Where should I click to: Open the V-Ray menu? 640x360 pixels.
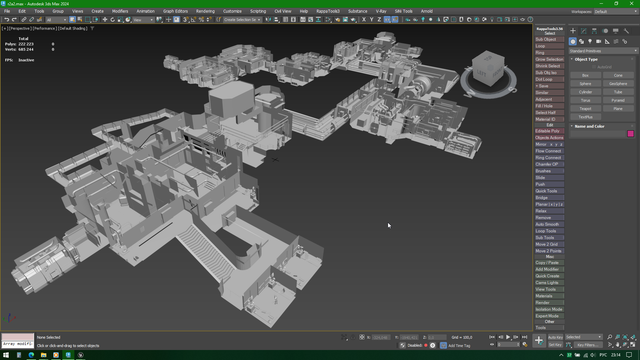(381, 11)
